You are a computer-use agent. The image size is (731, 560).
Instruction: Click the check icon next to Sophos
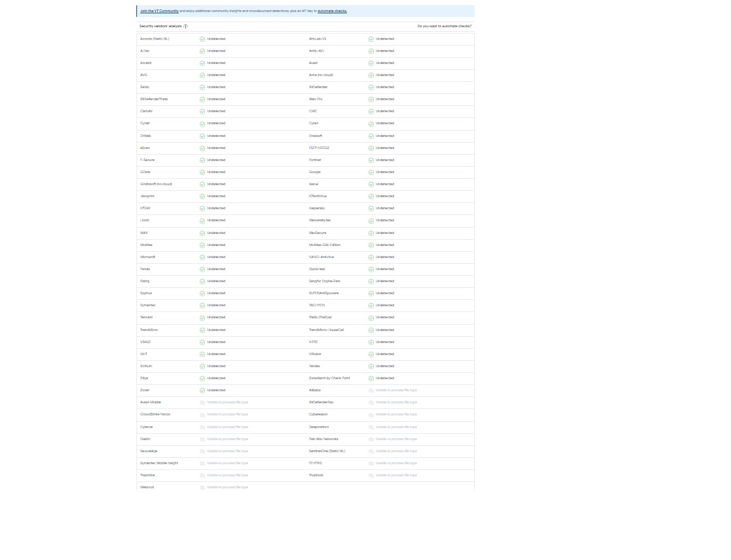point(202,294)
